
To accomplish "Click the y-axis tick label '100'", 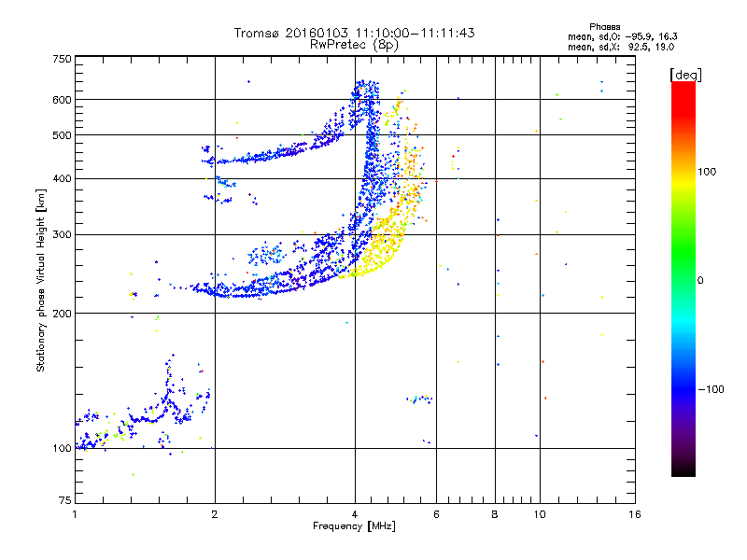I will (62, 448).
